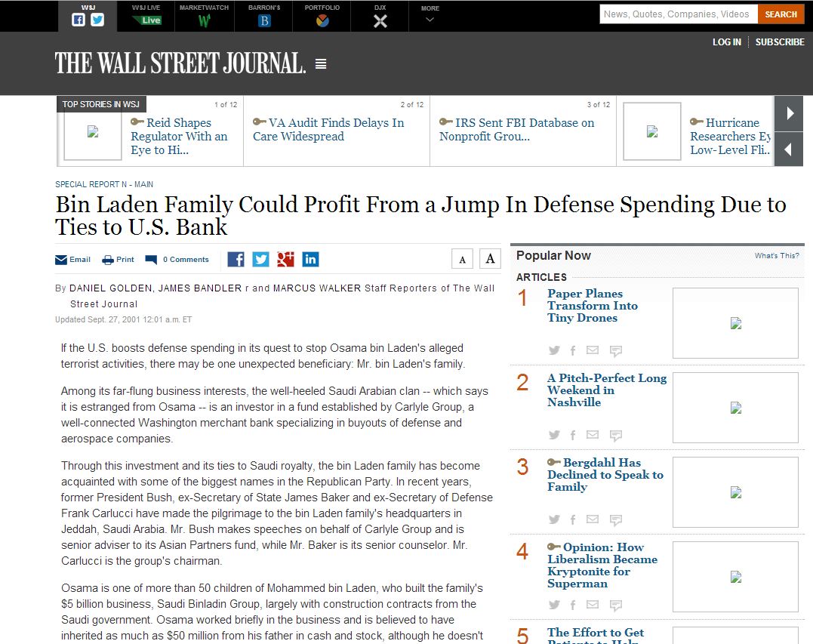Click the Log In link
Viewport: 813px width, 644px height.
tap(726, 42)
